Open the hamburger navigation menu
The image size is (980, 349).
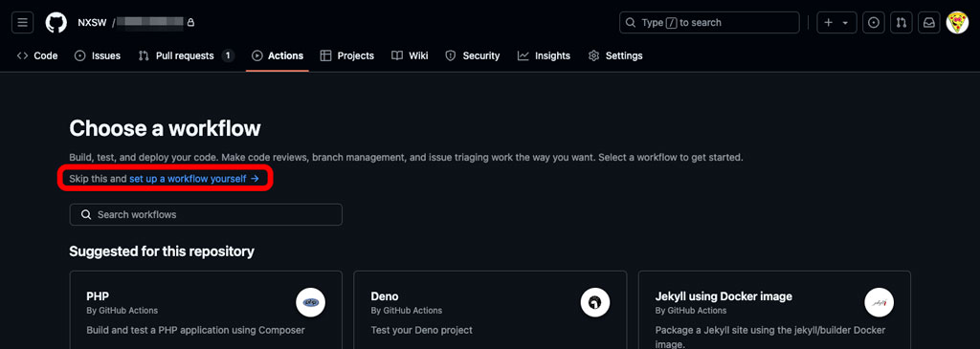[23, 23]
